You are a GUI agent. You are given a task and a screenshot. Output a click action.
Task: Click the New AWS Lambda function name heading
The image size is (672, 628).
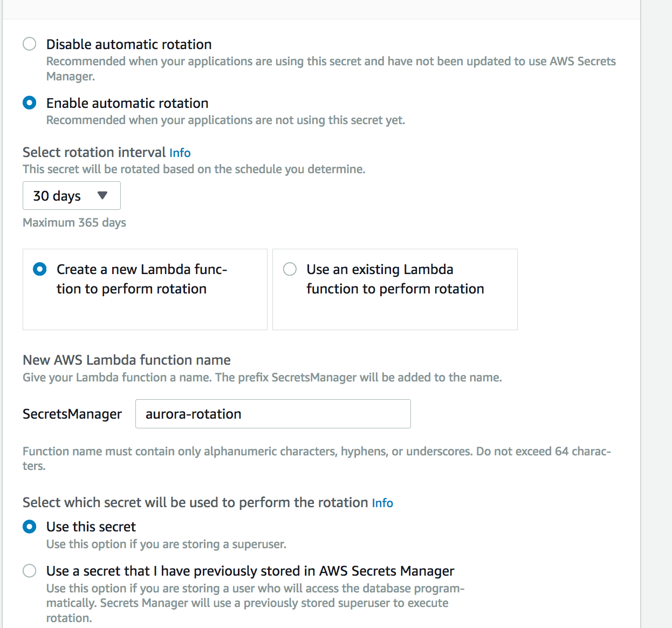pyautogui.click(x=127, y=360)
